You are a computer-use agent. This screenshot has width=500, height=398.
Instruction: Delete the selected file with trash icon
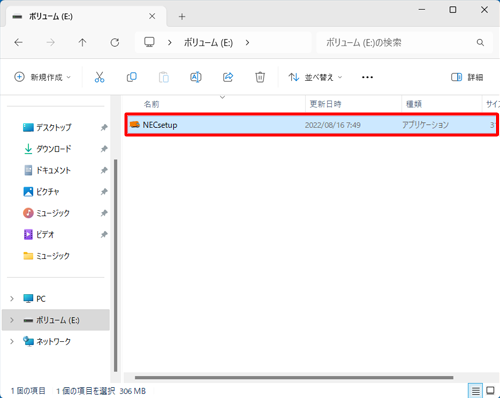pyautogui.click(x=260, y=77)
